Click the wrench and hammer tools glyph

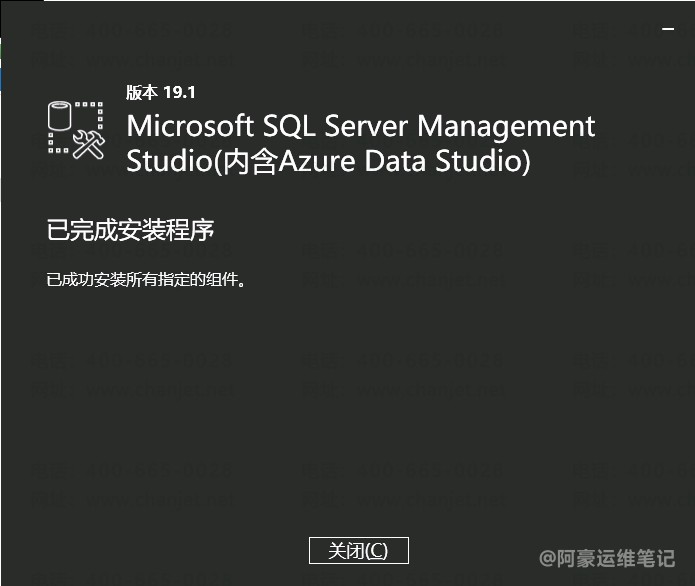[x=90, y=145]
